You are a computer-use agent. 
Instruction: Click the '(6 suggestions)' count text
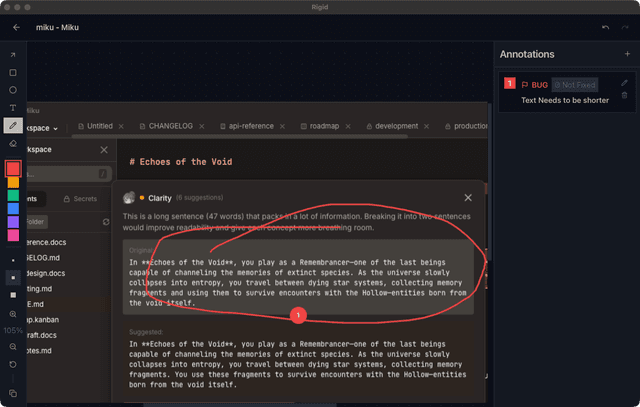point(200,198)
